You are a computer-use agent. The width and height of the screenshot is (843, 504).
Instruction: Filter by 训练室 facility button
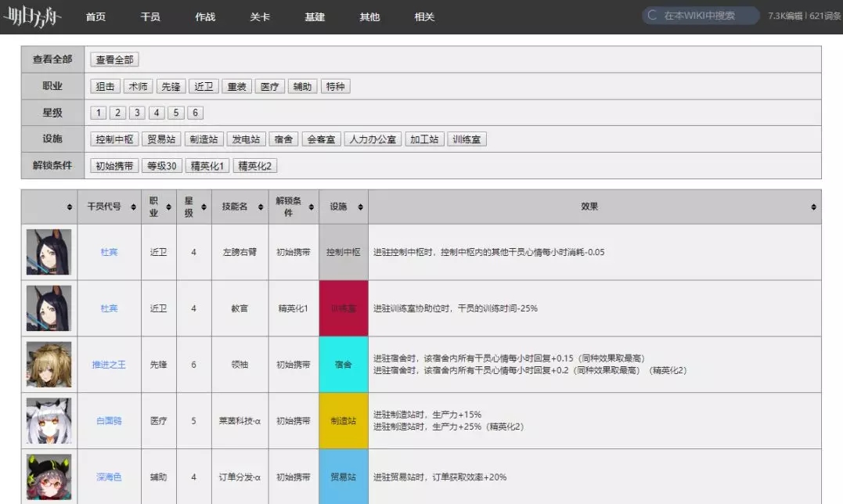click(467, 139)
